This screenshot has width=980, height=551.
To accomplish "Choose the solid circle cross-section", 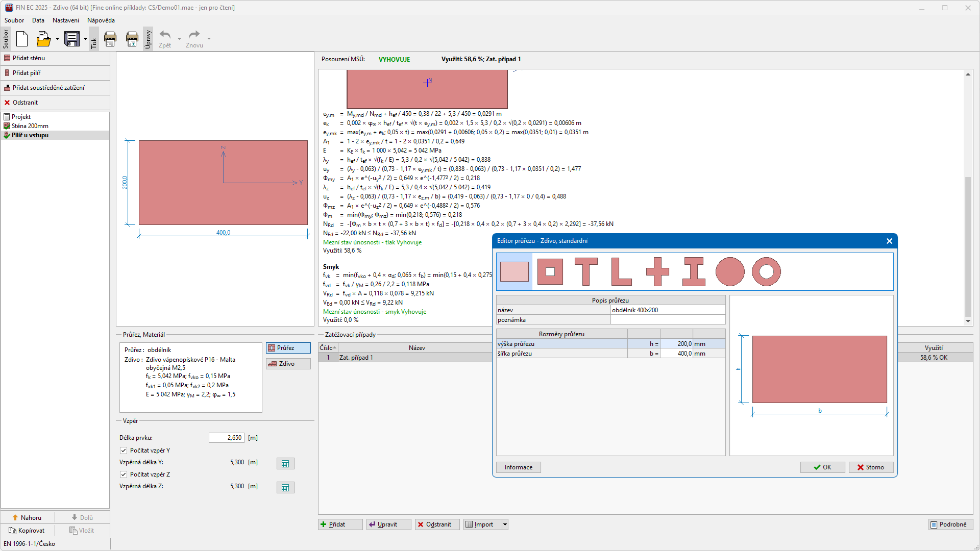I will pyautogui.click(x=730, y=271).
